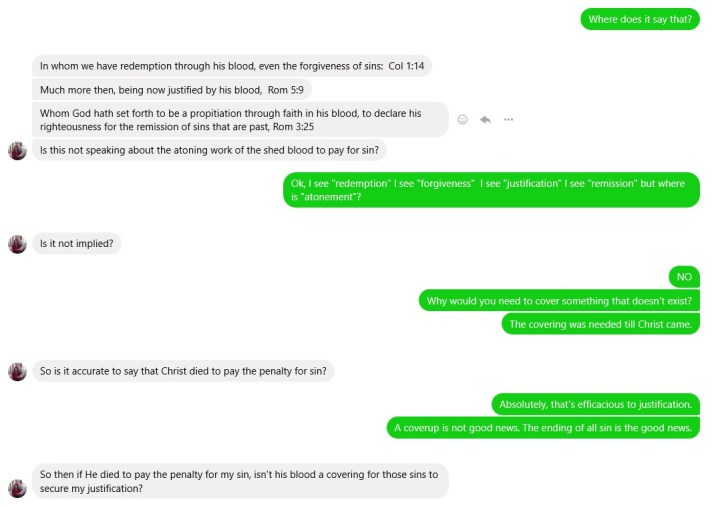Screen dimensions: 720x506
Task: Click "A coverup is not good news" message
Action: point(543,428)
